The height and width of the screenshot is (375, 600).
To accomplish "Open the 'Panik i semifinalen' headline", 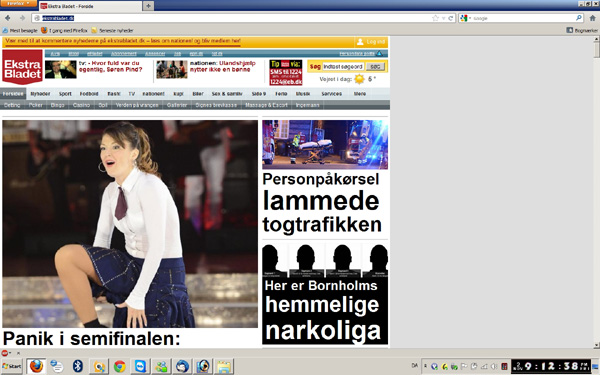I will 91,339.
